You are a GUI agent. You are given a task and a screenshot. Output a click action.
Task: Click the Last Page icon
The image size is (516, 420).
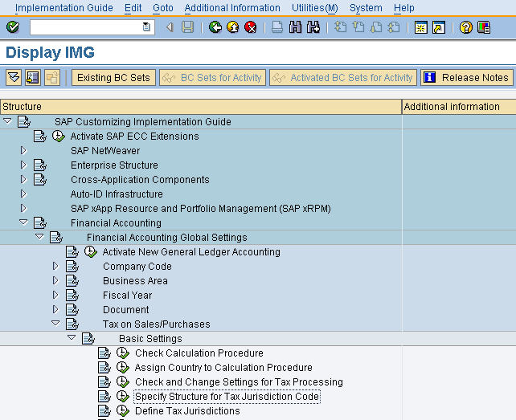tap(394, 27)
